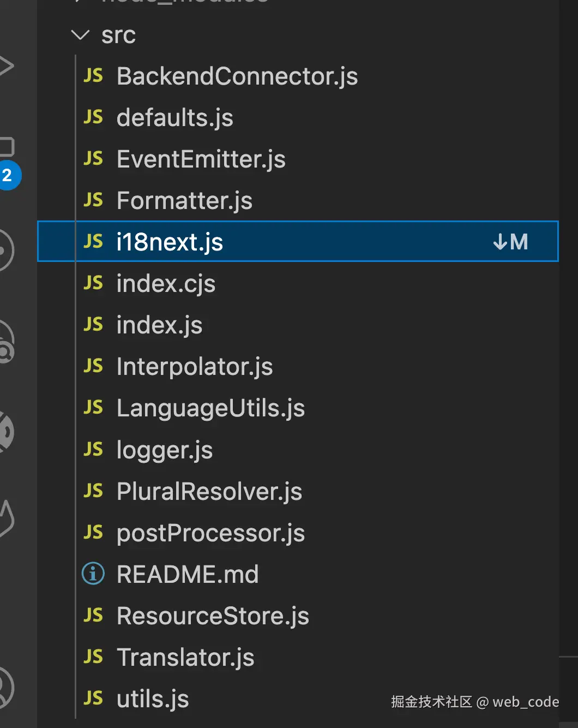This screenshot has width=578, height=728.
Task: Select the highlighted i18next.js file
Action: coord(170,242)
